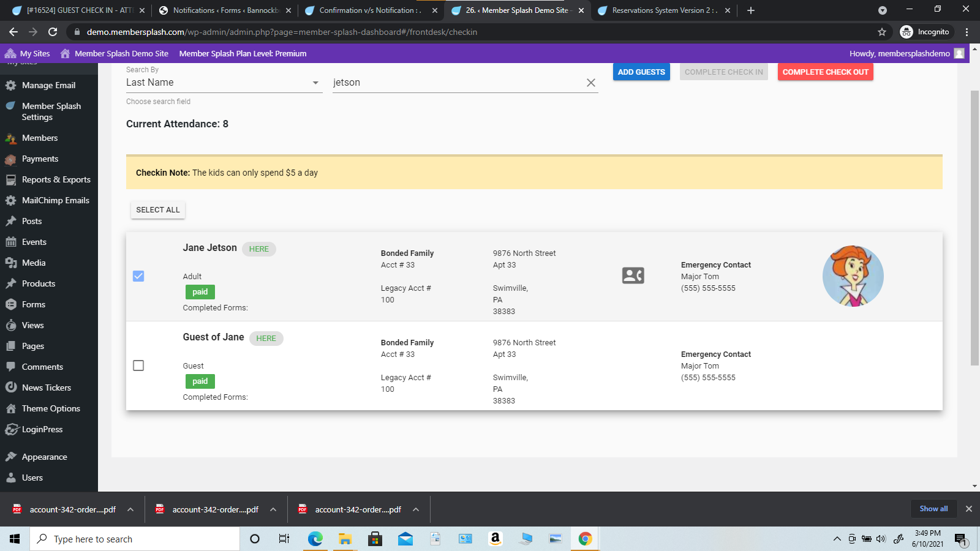Click the page vertical scrollbar

point(974,228)
